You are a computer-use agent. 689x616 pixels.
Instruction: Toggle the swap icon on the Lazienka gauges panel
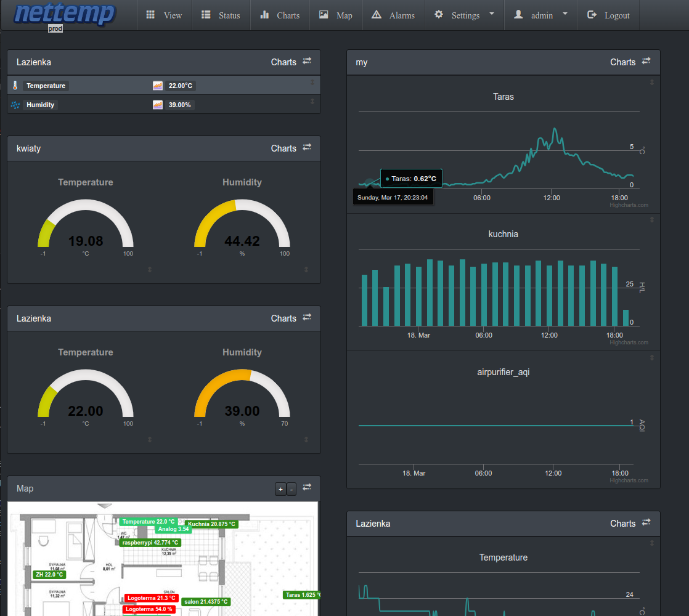tap(307, 317)
